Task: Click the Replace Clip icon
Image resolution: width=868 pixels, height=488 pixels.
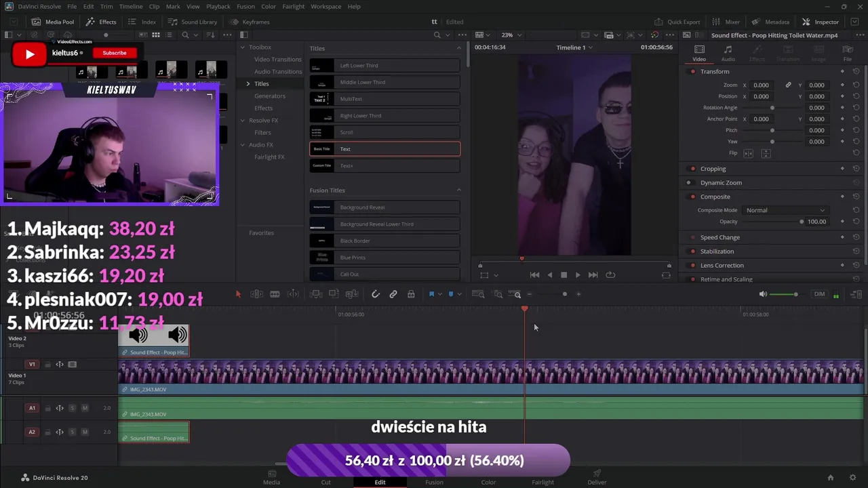Action: [352, 294]
